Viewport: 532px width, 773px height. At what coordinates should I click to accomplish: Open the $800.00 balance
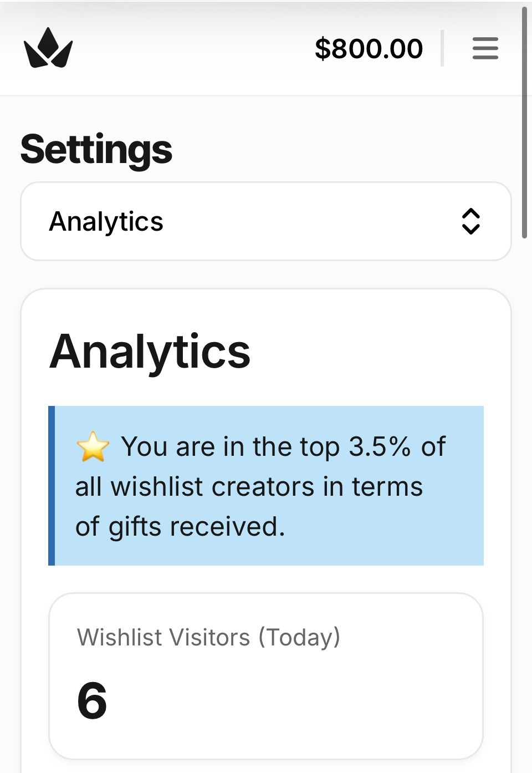pos(369,48)
